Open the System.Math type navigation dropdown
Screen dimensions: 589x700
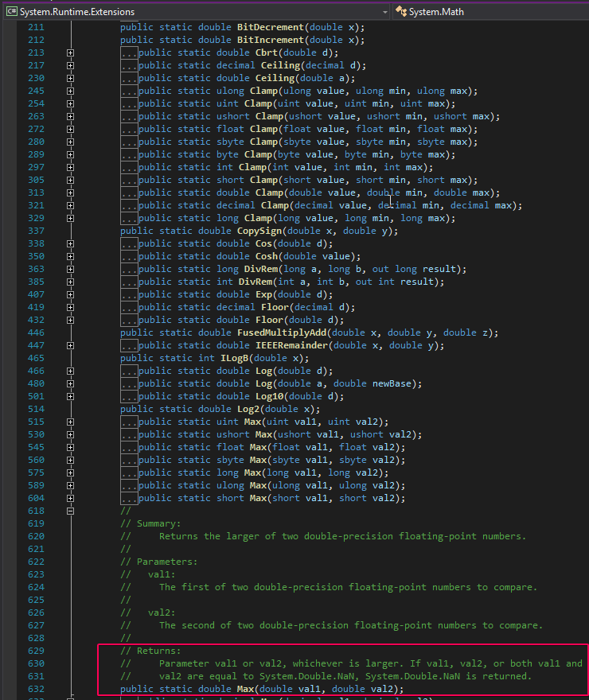pyautogui.click(x=491, y=12)
